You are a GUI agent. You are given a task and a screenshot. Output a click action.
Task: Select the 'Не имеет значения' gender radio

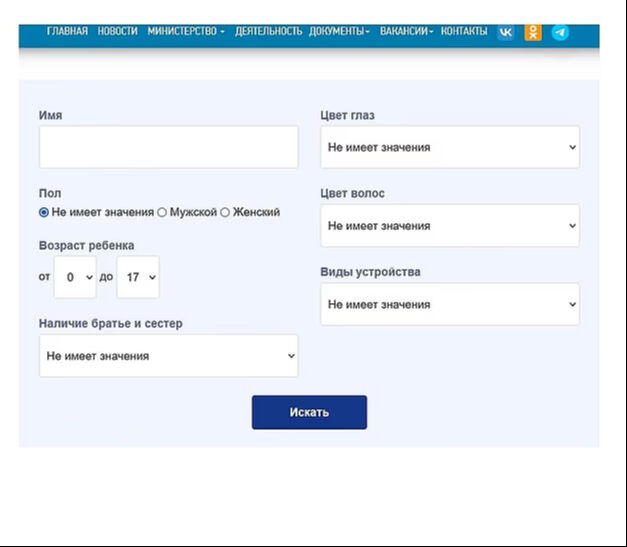pos(44,212)
